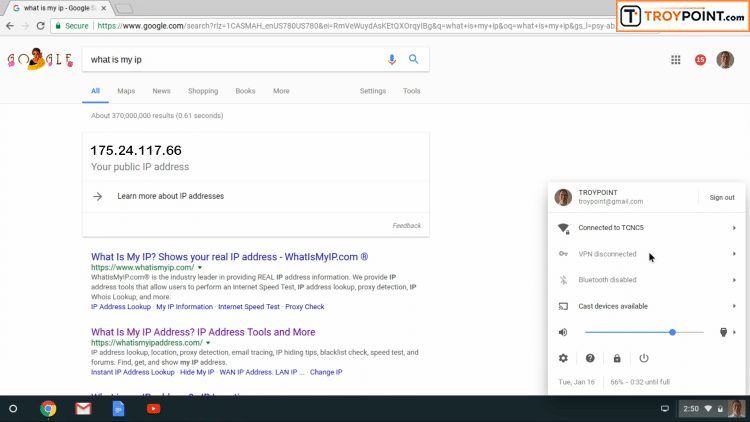Open What Is My IP? WhatIsMyIP.com result
Image resolution: width=750 pixels, height=422 pixels.
point(230,257)
